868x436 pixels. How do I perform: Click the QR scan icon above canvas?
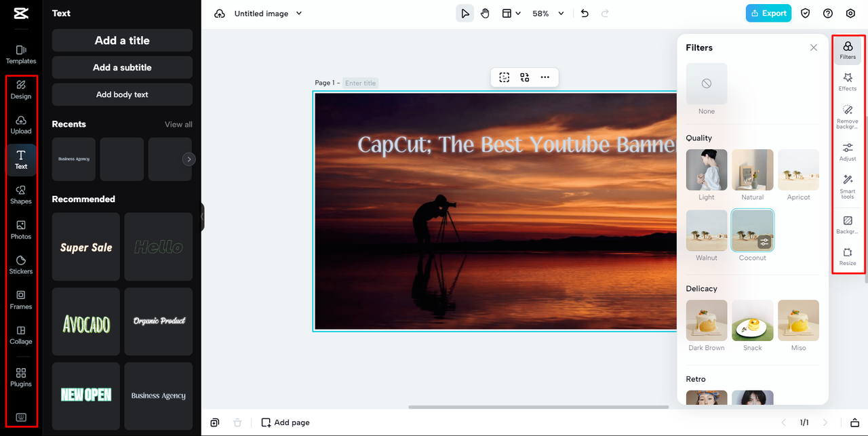[525, 77]
